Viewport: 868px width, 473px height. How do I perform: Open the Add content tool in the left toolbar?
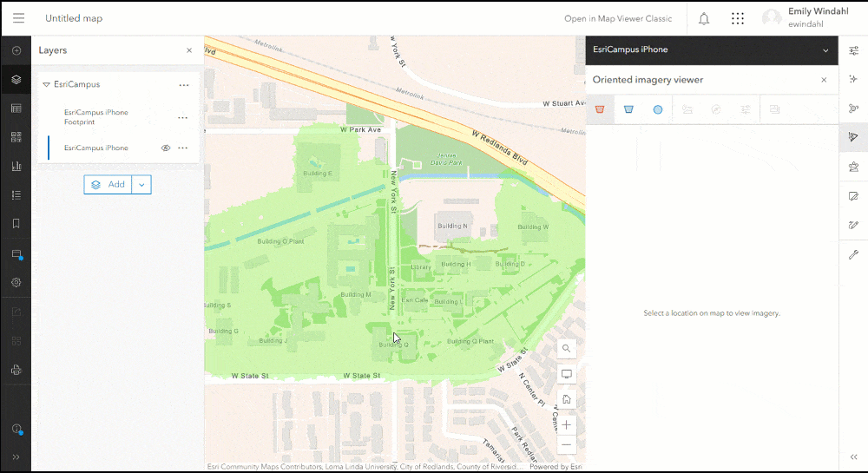[x=16, y=51]
